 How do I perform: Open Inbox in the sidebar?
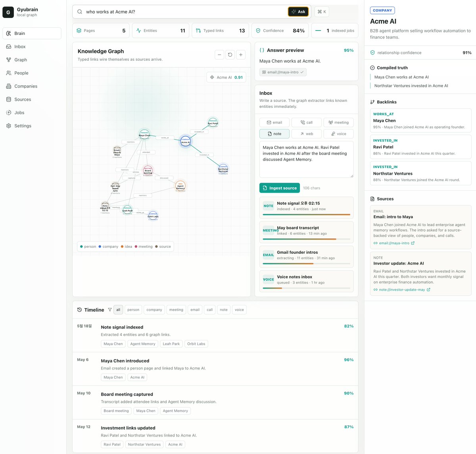(32, 46)
